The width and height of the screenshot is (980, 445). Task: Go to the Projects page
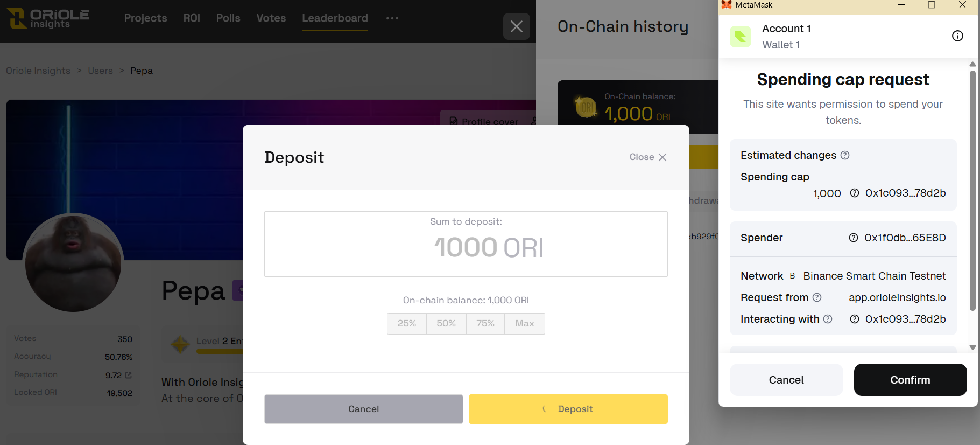(146, 18)
